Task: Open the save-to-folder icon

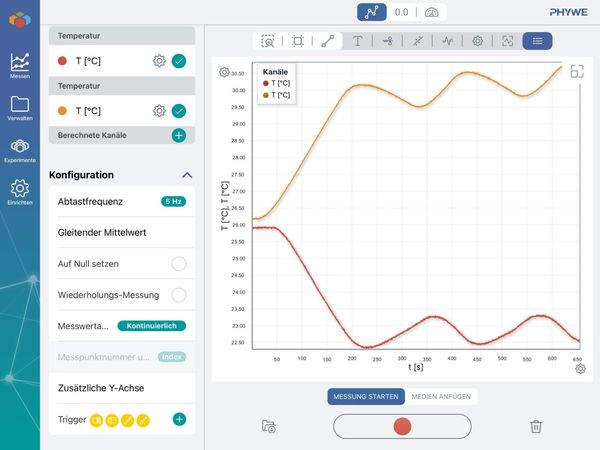Action: coord(269,426)
